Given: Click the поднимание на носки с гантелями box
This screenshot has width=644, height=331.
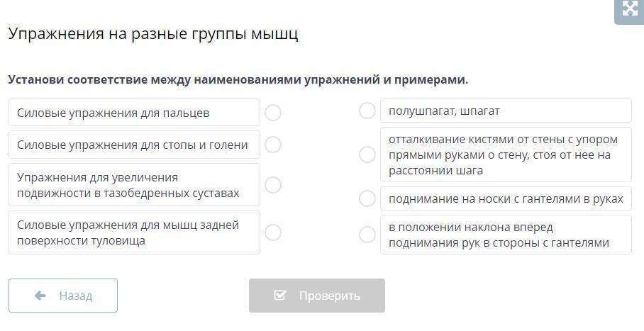Looking at the screenshot, I should pos(505,198).
